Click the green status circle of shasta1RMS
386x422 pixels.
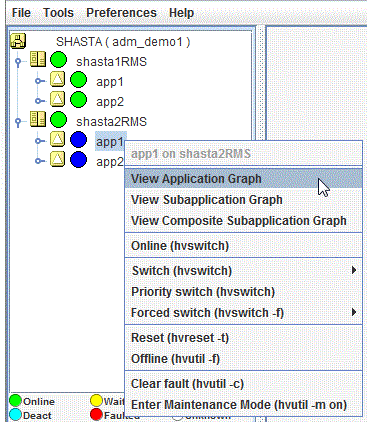[59, 60]
